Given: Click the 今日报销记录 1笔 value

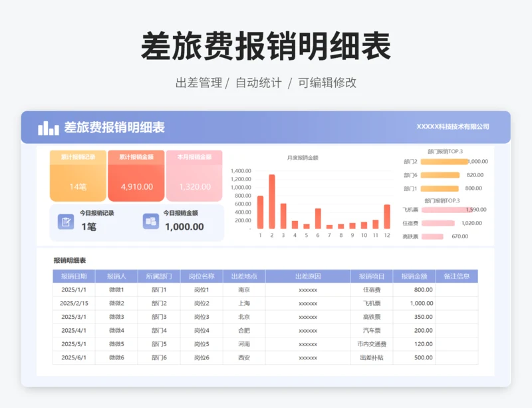Looking at the screenshot, I should 89,227.
